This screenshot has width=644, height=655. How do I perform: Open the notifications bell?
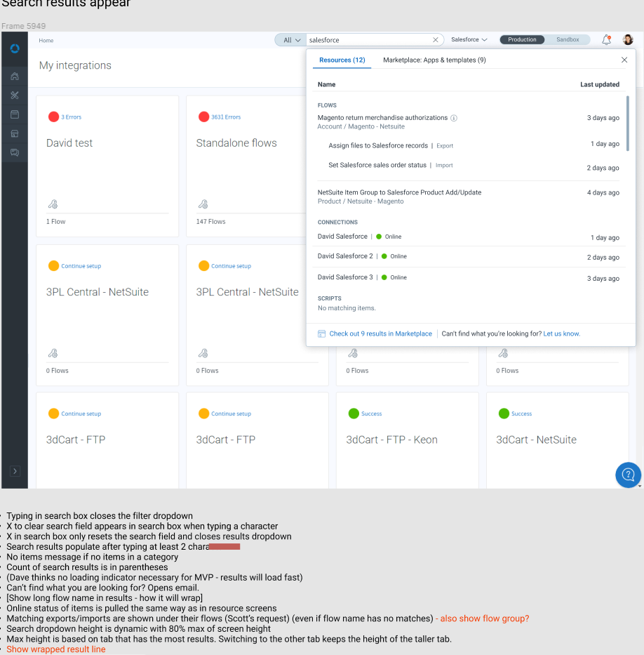(606, 40)
